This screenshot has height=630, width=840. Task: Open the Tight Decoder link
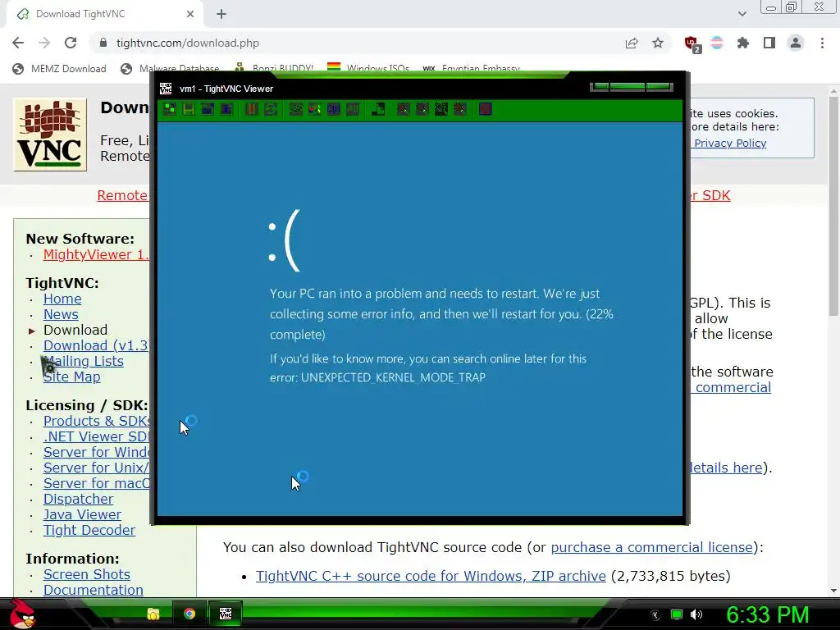pyautogui.click(x=89, y=530)
